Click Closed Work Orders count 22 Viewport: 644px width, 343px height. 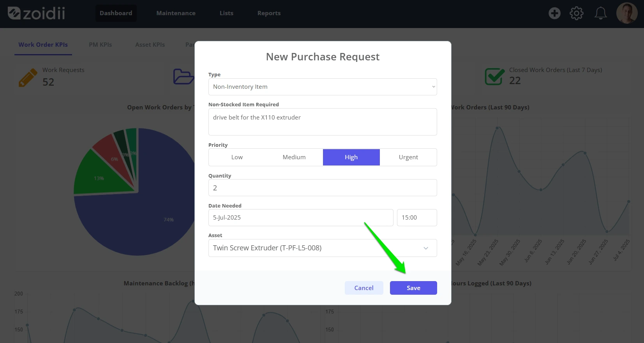coord(515,81)
